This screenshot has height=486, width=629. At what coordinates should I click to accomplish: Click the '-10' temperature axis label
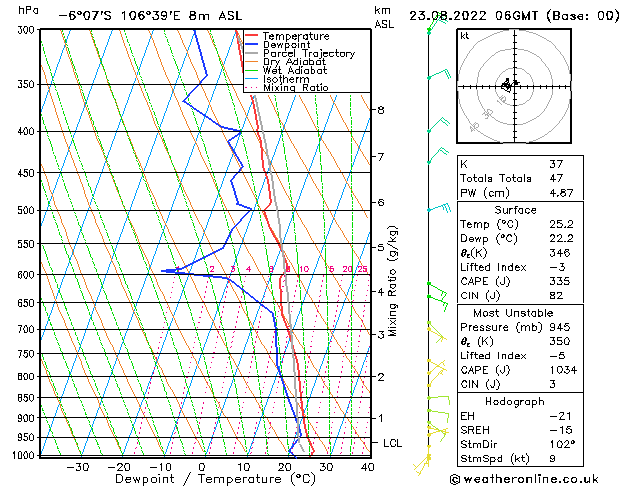click(x=160, y=467)
